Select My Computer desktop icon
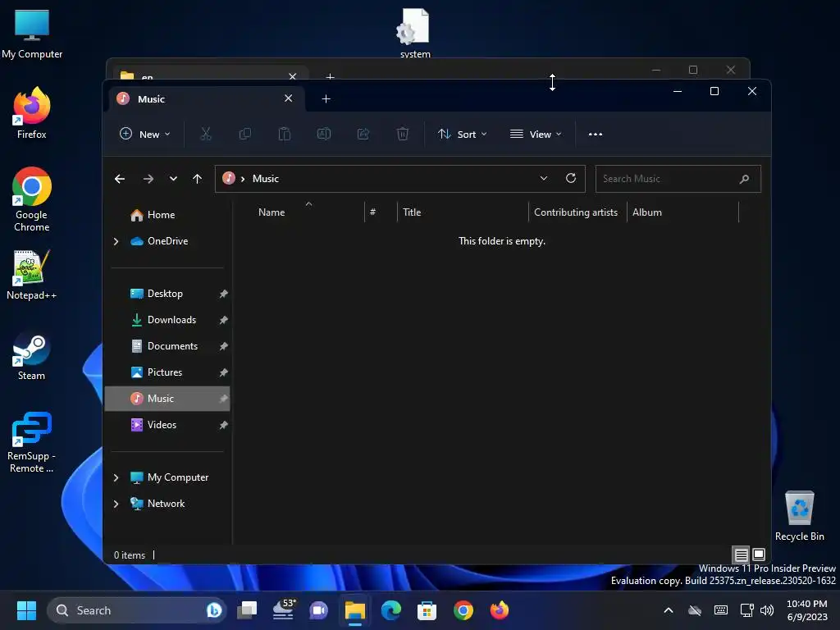 tap(32, 34)
